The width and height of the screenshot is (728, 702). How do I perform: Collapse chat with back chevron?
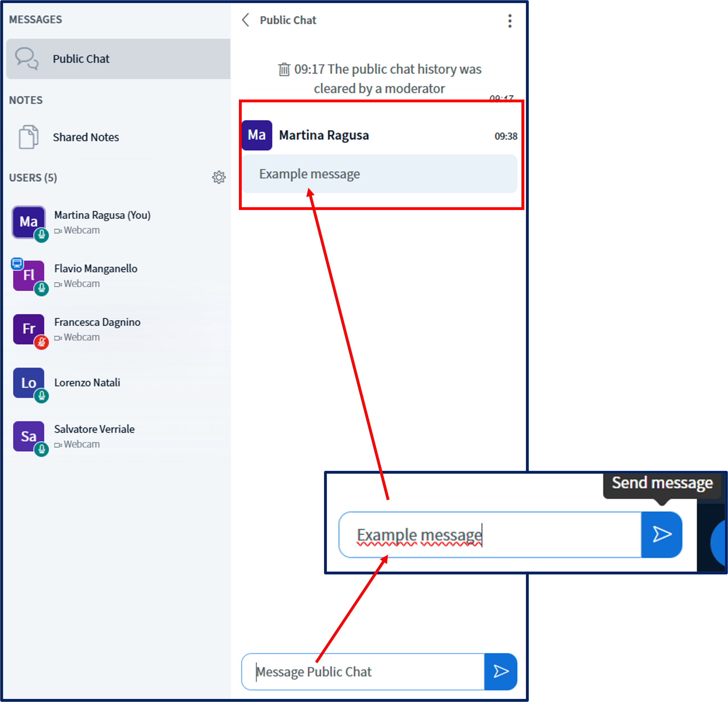click(245, 20)
